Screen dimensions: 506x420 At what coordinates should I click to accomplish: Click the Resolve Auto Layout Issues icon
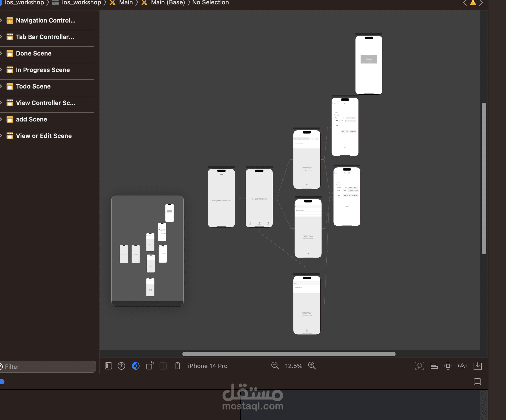point(462,366)
